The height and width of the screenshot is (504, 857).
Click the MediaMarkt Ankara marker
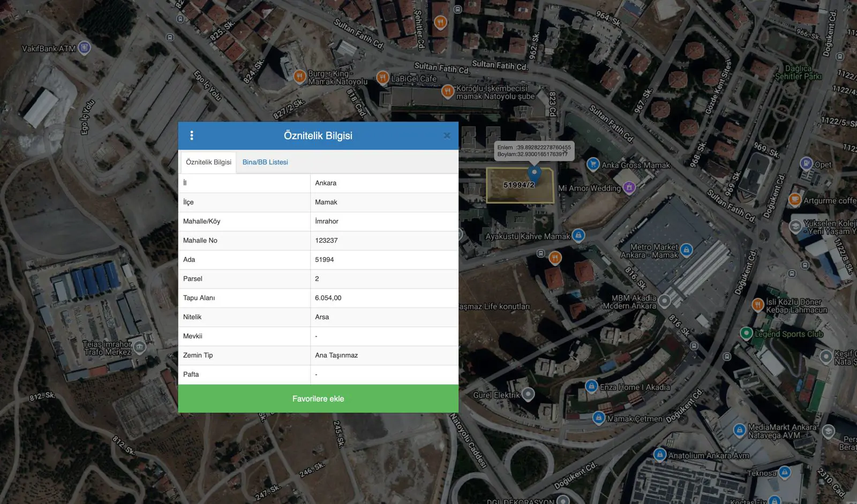(x=740, y=430)
